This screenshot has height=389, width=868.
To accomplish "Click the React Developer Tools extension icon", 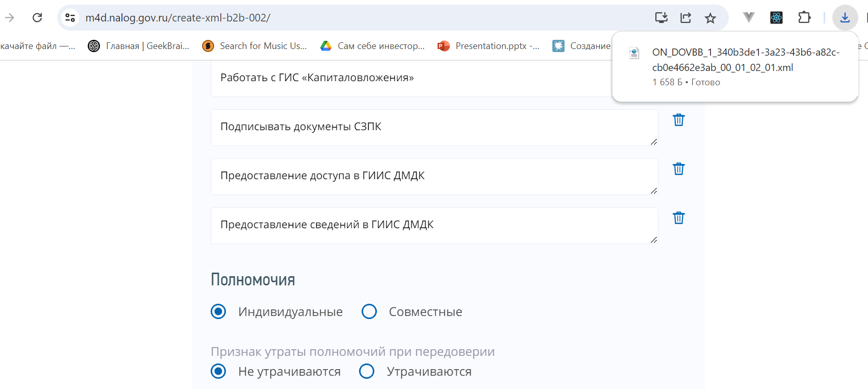I will click(776, 18).
